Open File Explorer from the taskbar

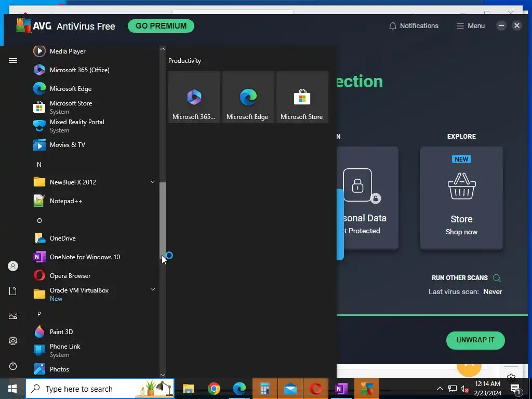(x=188, y=389)
